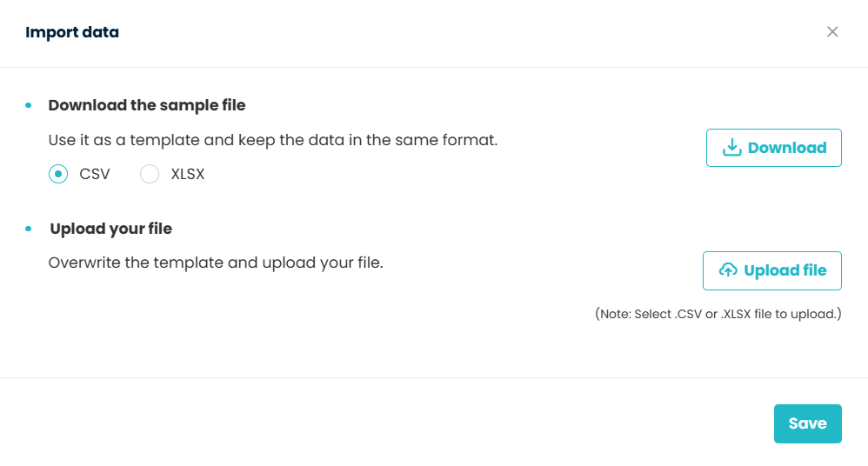The image size is (868, 466).
Task: Select the CSV radio button
Action: (58, 174)
